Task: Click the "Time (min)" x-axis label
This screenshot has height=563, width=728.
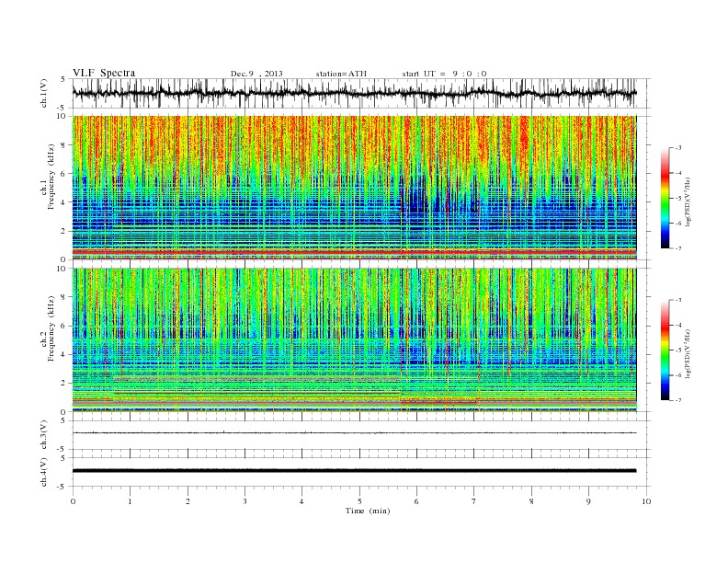Action: click(x=368, y=511)
